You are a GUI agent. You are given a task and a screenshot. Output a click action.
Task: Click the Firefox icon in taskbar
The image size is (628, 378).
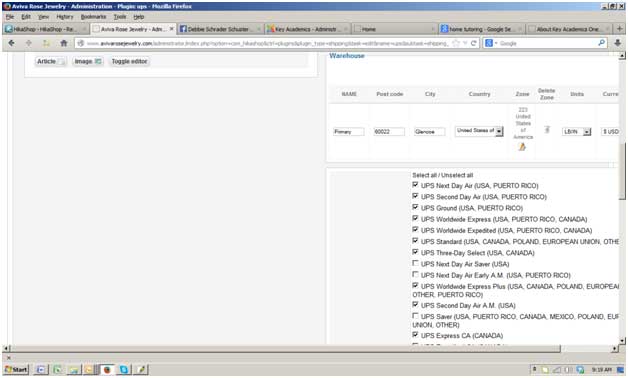[107, 369]
